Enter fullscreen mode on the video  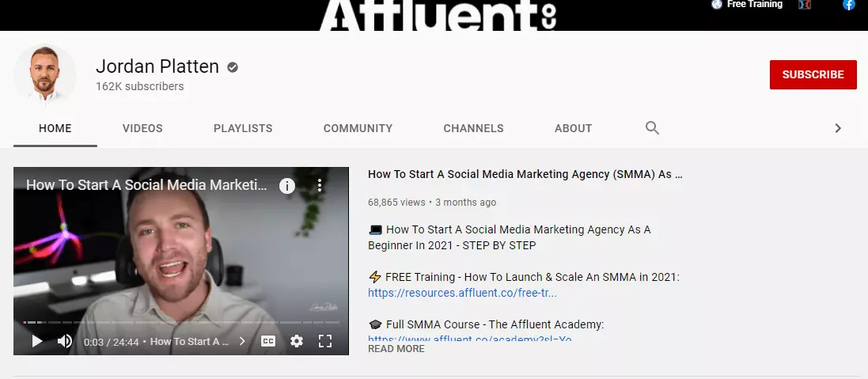coord(325,341)
